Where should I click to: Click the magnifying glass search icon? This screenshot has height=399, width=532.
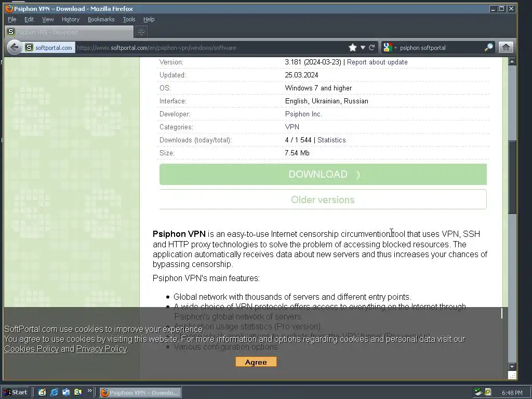click(488, 47)
